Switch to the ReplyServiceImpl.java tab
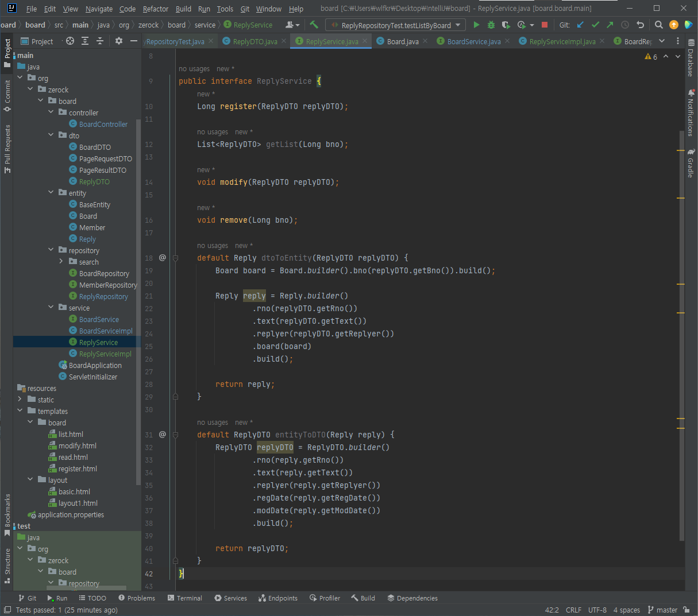This screenshot has width=698, height=616. (562, 41)
